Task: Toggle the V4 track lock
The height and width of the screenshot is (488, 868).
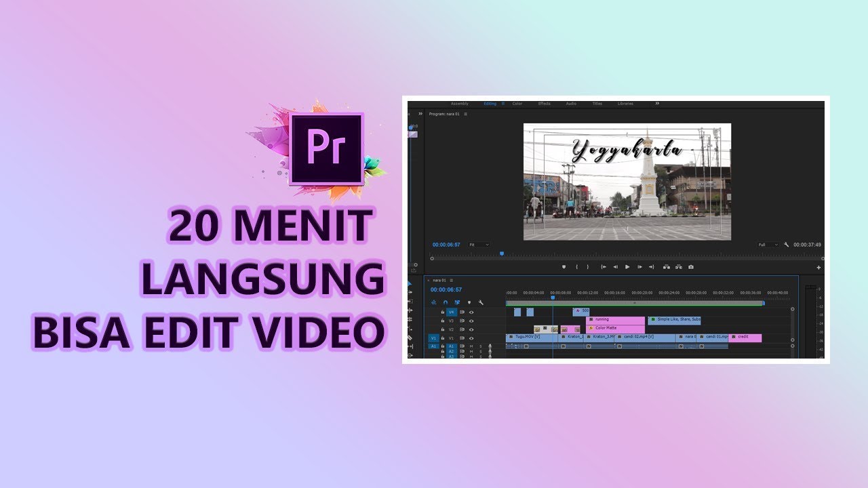Action: [x=443, y=312]
